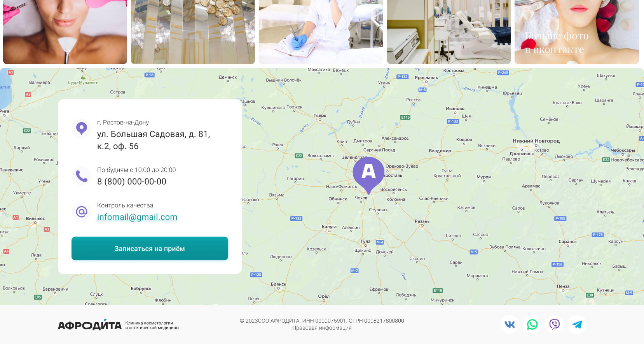Click Нижний Новгород on the map
Image resolution: width=644 pixels, height=344 pixels.
(536, 141)
